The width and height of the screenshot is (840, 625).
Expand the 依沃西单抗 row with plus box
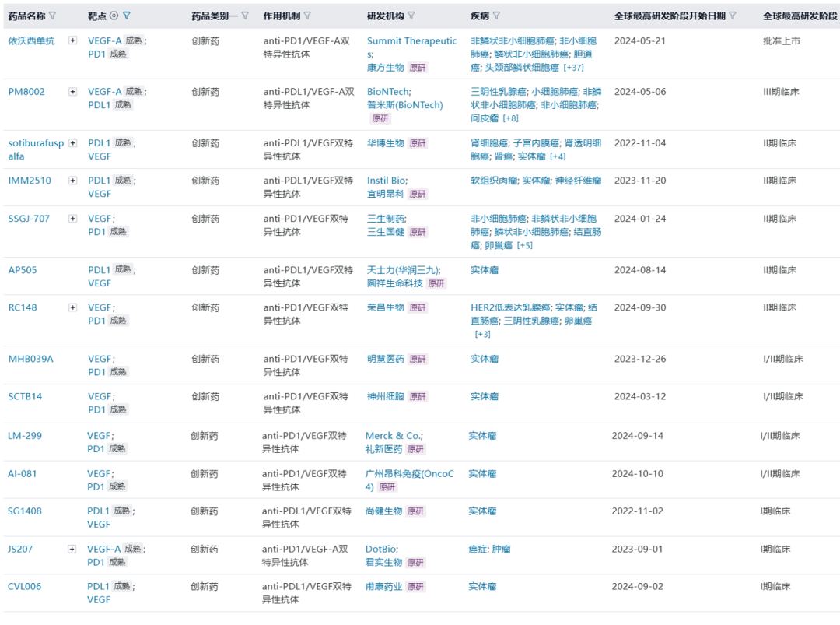point(73,40)
